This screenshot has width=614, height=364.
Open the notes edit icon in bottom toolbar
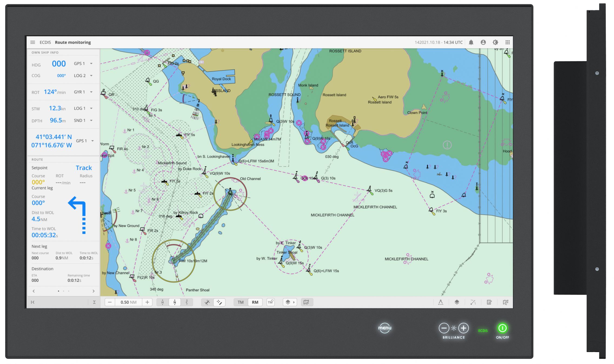(x=489, y=302)
